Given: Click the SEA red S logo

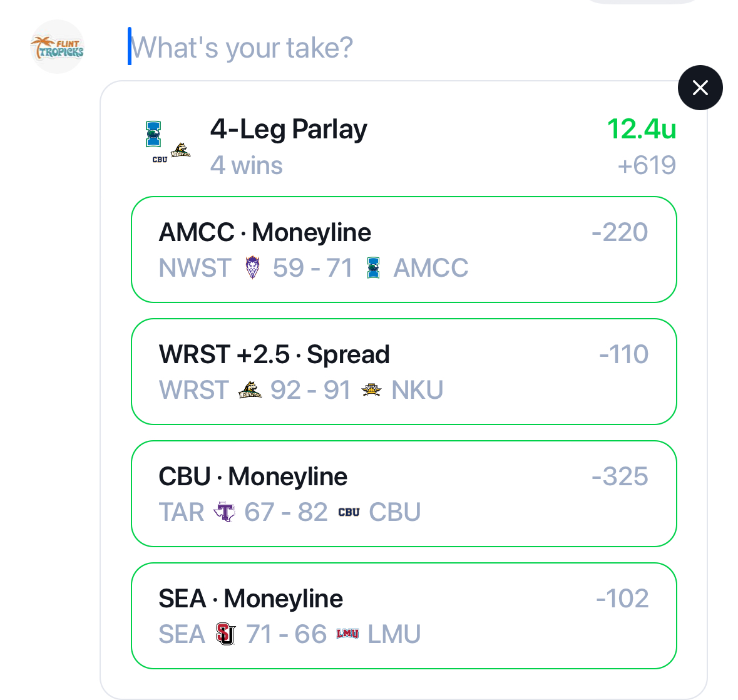Looking at the screenshot, I should [225, 634].
